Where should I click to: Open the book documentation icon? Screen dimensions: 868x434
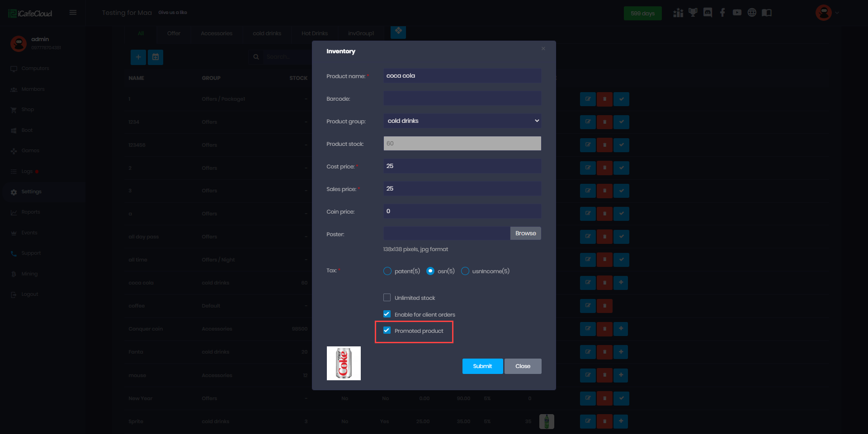tap(767, 13)
